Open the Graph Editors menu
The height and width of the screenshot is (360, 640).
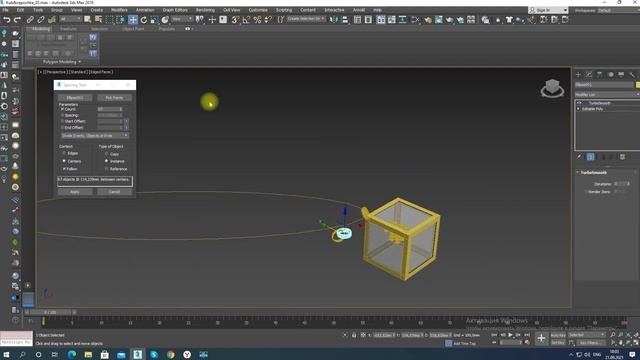(x=175, y=10)
